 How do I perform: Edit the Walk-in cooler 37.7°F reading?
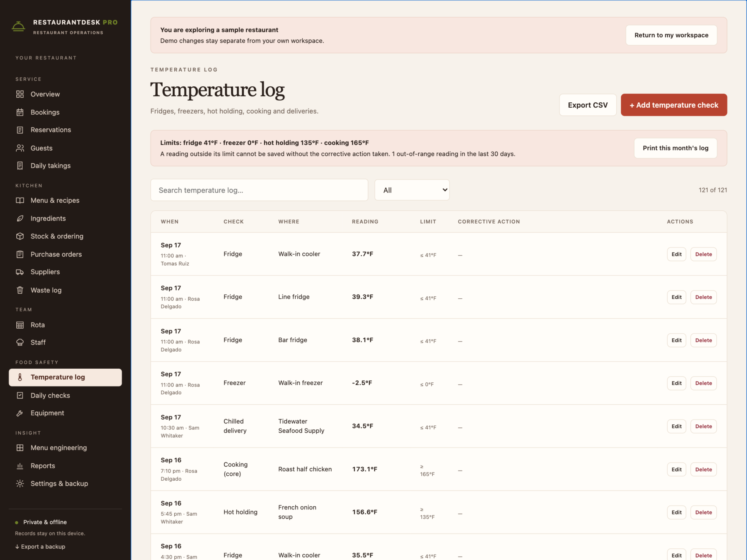point(676,254)
